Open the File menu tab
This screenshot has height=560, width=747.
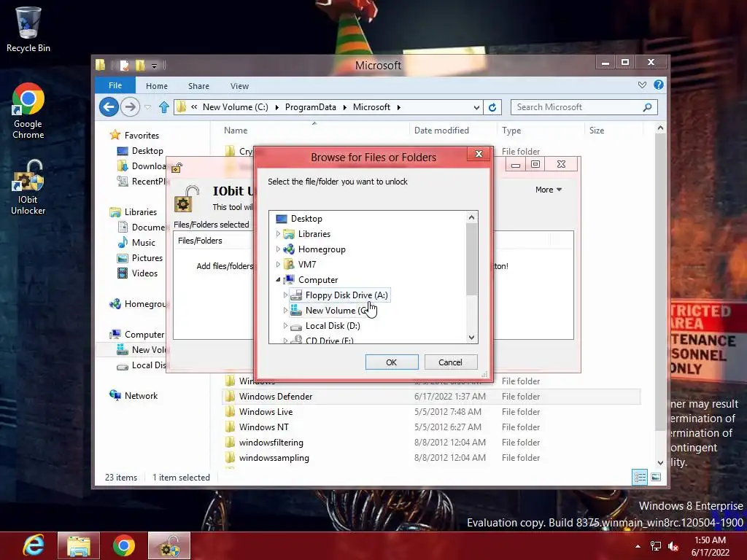click(x=115, y=85)
